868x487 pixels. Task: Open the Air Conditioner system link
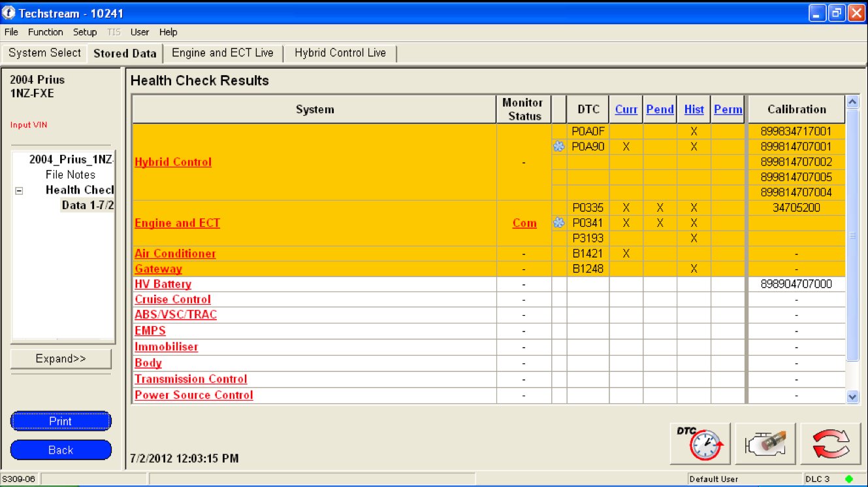[175, 254]
